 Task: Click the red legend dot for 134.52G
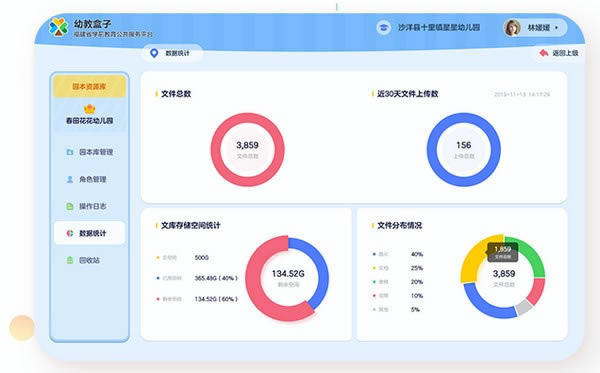(158, 299)
